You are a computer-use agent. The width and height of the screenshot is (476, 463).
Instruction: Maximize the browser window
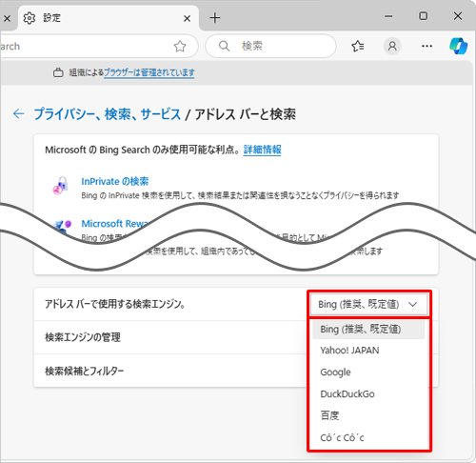coord(423,16)
